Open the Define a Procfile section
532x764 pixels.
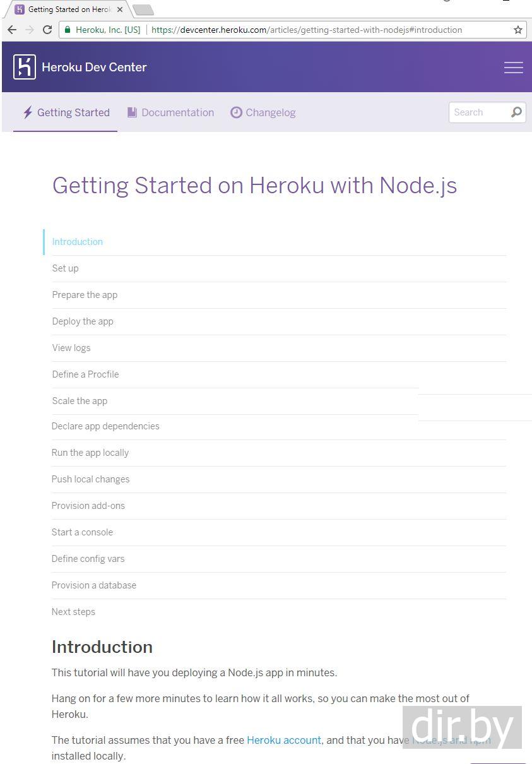click(85, 374)
